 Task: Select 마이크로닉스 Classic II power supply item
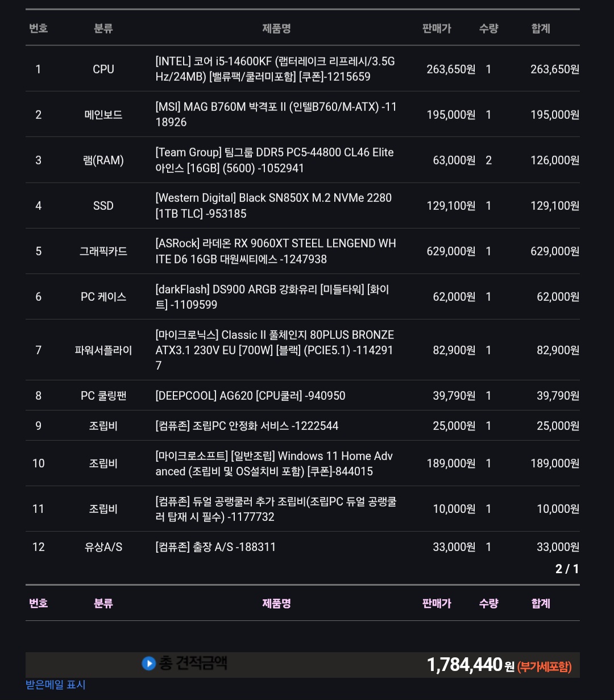pos(275,350)
